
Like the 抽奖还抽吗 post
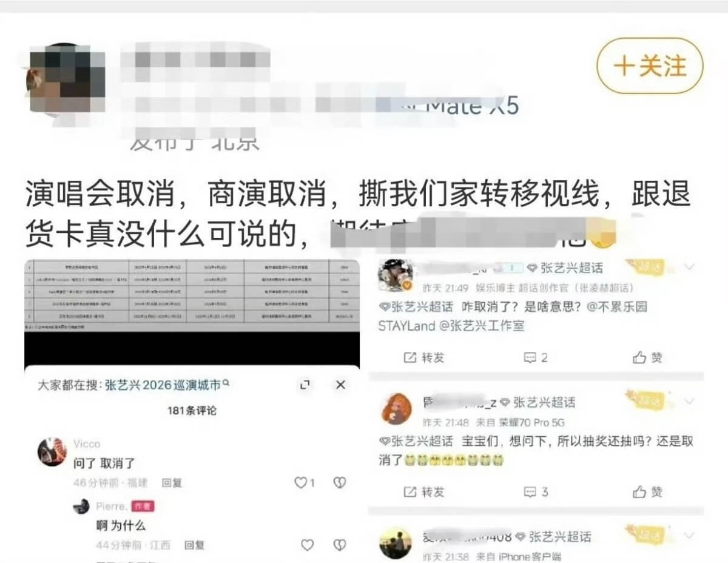point(647,491)
